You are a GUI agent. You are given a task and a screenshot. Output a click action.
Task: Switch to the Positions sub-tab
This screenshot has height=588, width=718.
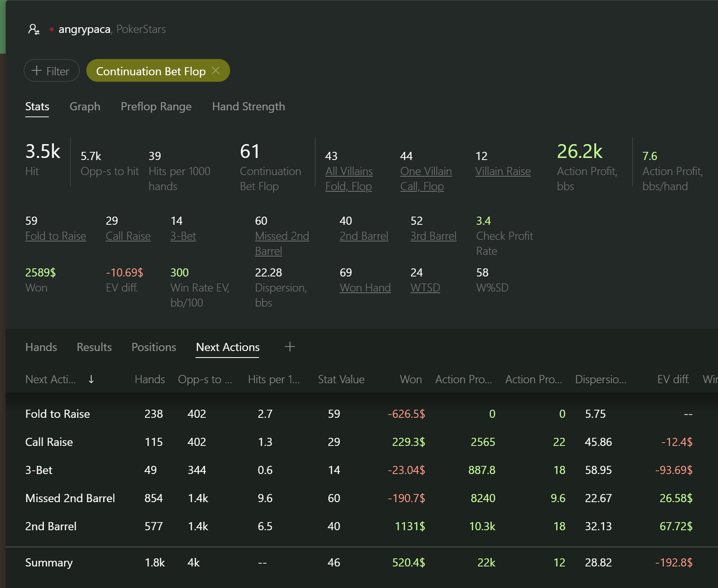154,347
